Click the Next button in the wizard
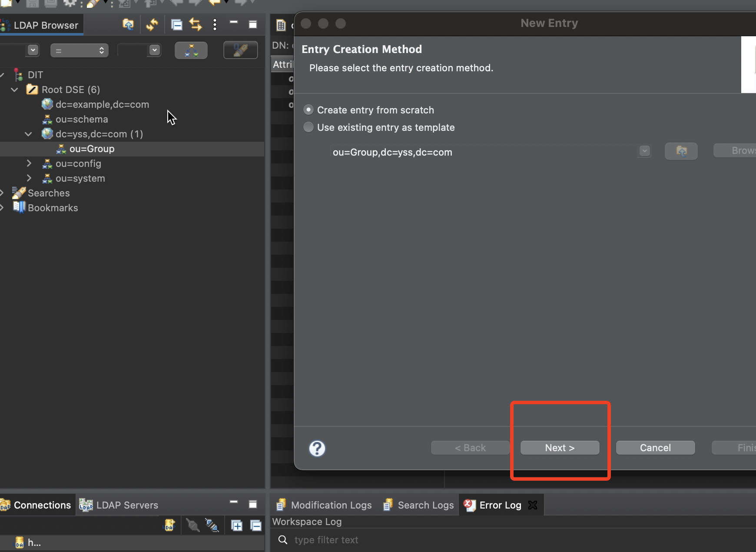756x552 pixels. (559, 448)
